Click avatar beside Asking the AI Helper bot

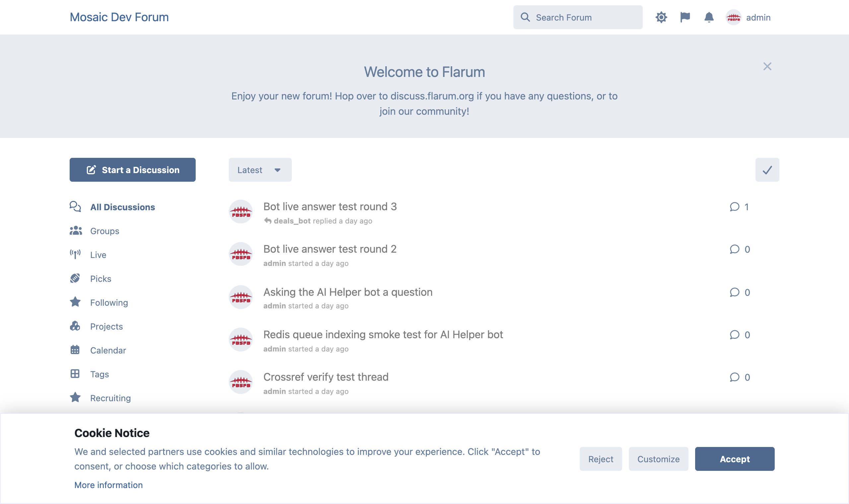tap(241, 297)
